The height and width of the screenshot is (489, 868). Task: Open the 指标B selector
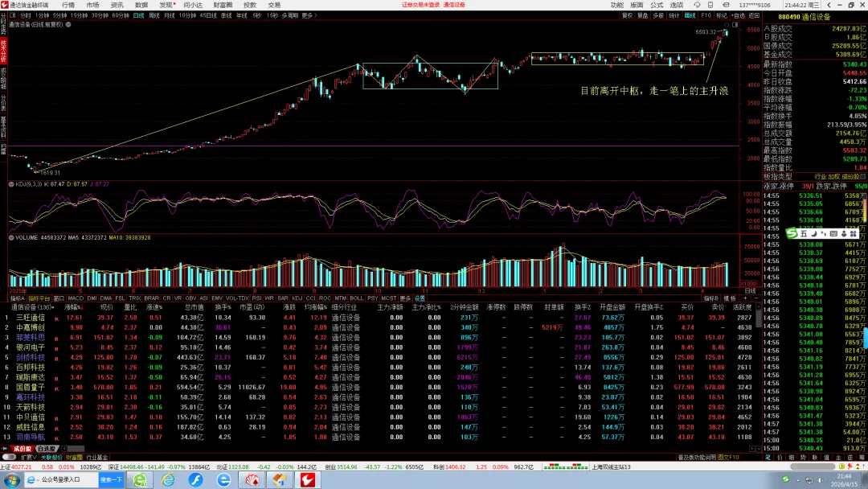point(710,298)
